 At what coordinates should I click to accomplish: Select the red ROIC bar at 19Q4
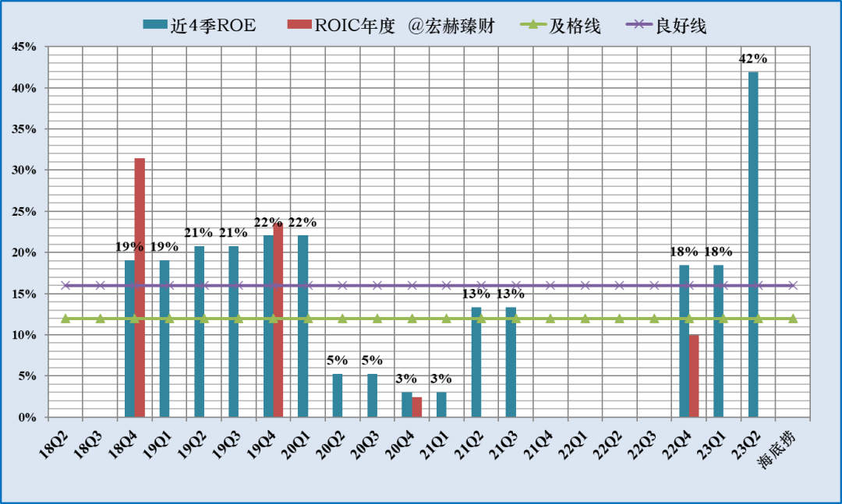(x=278, y=320)
